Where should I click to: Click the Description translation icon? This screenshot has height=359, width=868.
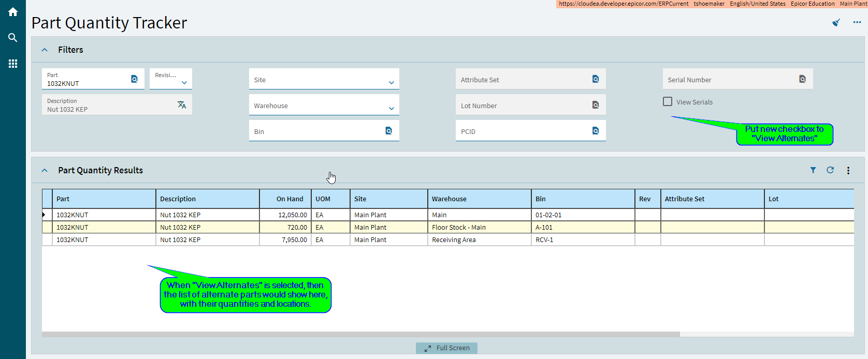click(182, 104)
